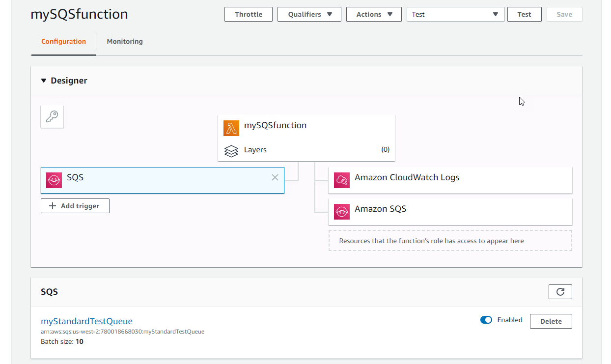The height and width of the screenshot is (364, 611).
Task: Open the Qualifiers dropdown
Action: pyautogui.click(x=309, y=14)
